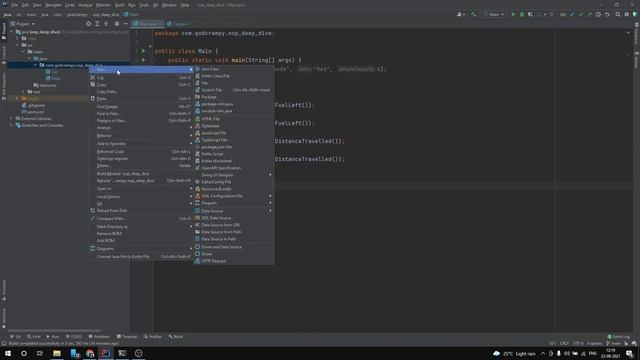This screenshot has width=640, height=360.
Task: Open the Main run configuration dropdown
Action: (494, 14)
